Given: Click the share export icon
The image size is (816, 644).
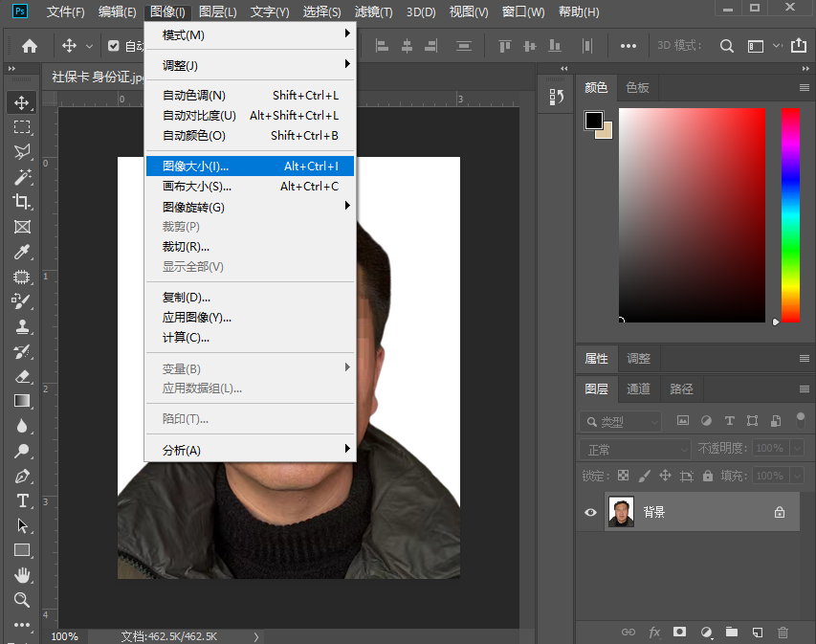Looking at the screenshot, I should 799,46.
